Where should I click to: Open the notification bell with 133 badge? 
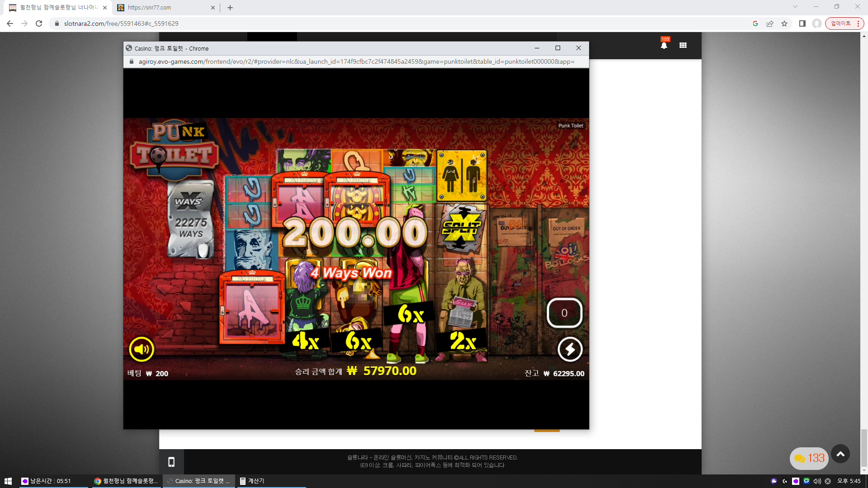click(x=664, y=45)
